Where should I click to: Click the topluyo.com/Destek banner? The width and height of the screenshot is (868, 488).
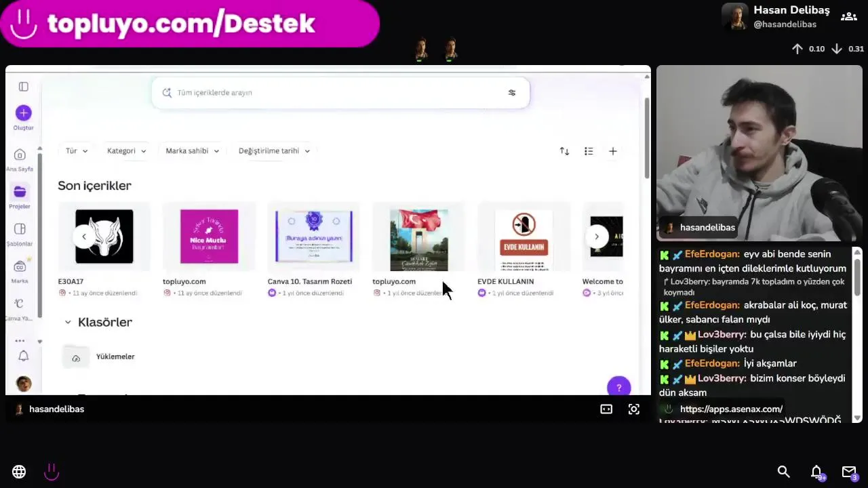tap(190, 24)
